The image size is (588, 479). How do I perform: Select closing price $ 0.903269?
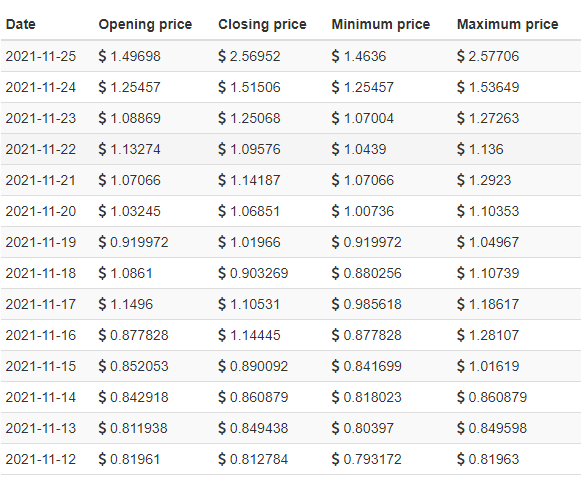pos(253,273)
